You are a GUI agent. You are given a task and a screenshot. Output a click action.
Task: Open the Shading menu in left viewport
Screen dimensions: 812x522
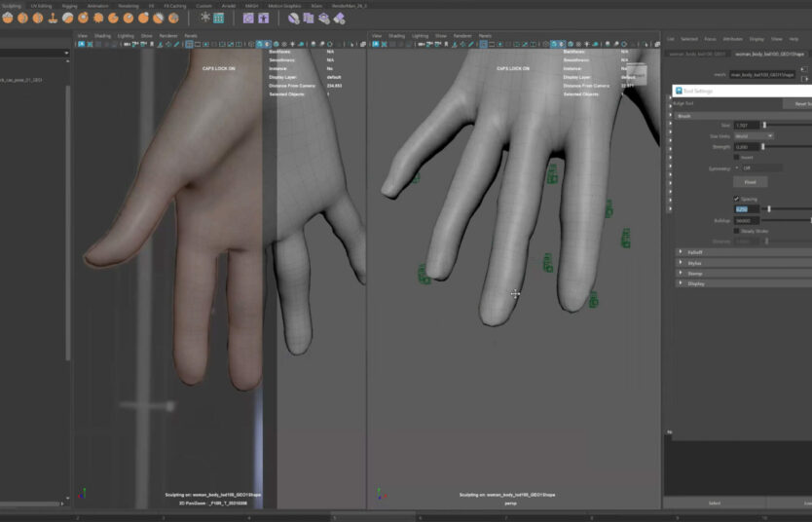[102, 36]
